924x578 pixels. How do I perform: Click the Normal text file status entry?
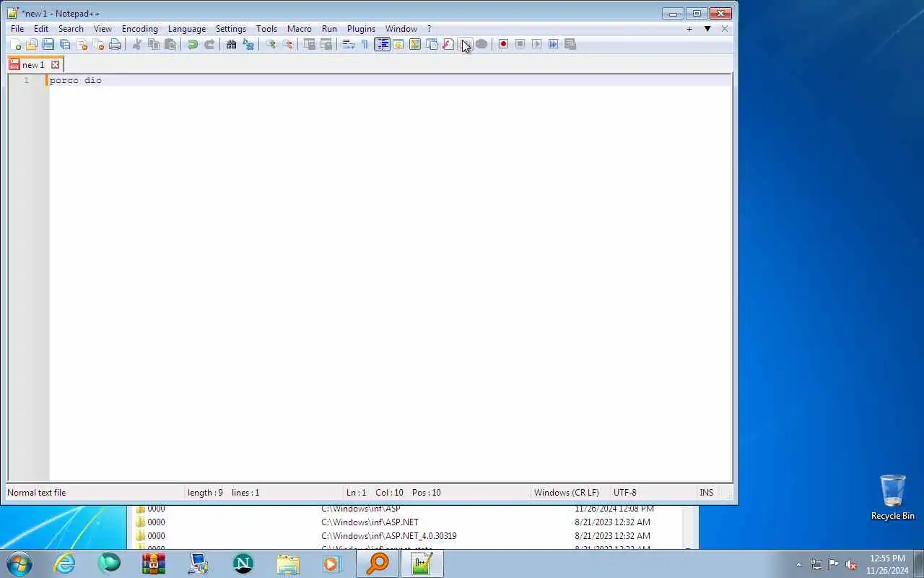(x=36, y=493)
